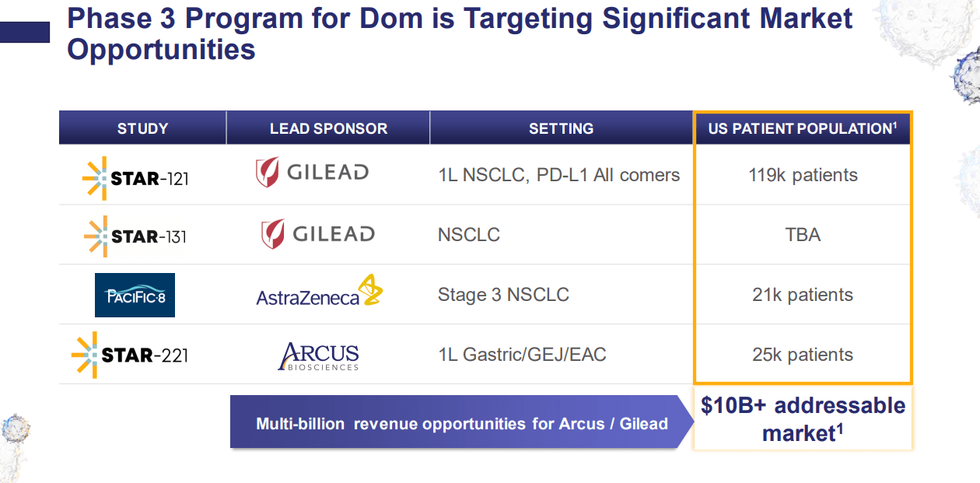Screen dimensions: 980x483
Task: Click the LEAD SPONSOR column header
Action: coord(328,128)
